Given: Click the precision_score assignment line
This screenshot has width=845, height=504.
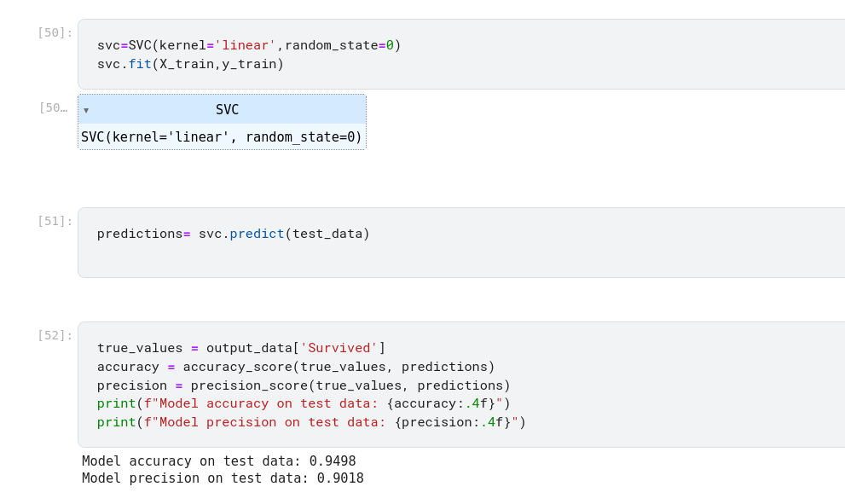Looking at the screenshot, I should [304, 385].
